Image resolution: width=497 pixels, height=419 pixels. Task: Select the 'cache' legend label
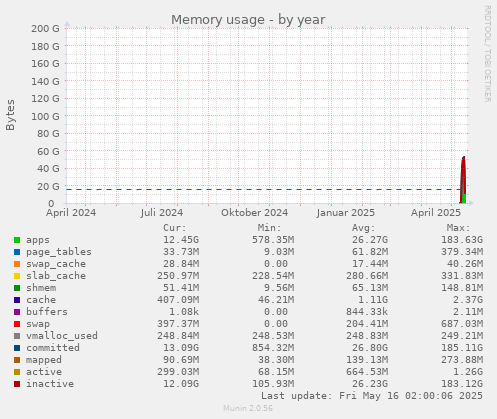41,300
